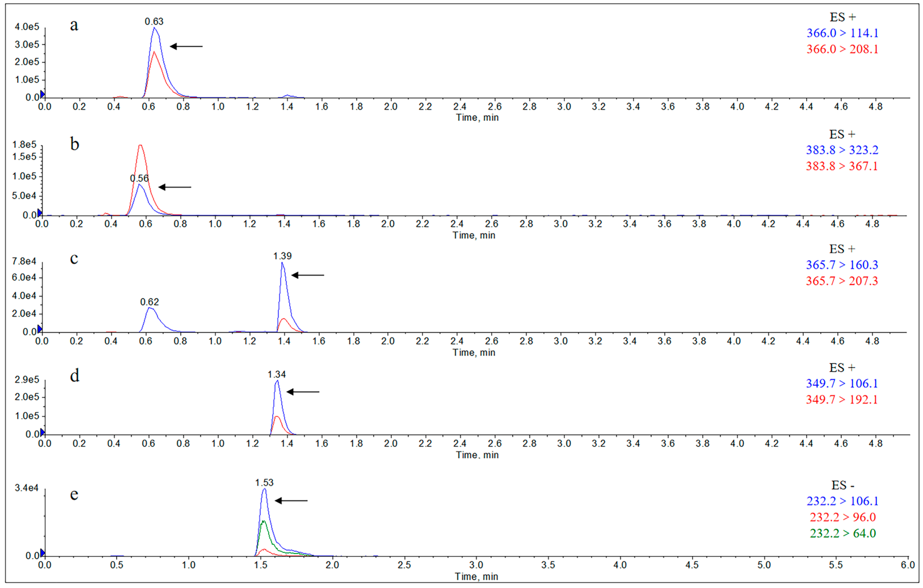Click the 383.8 > 367.1 legend entry

[x=842, y=166]
